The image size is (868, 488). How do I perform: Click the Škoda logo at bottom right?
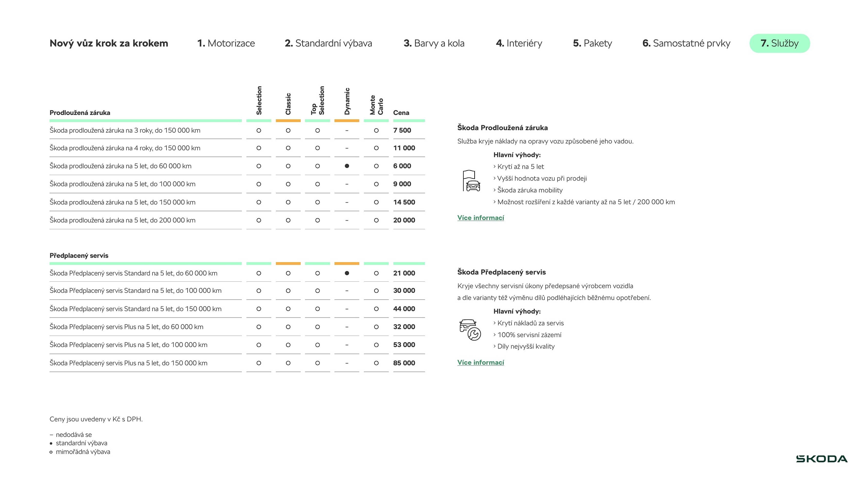coord(822,459)
